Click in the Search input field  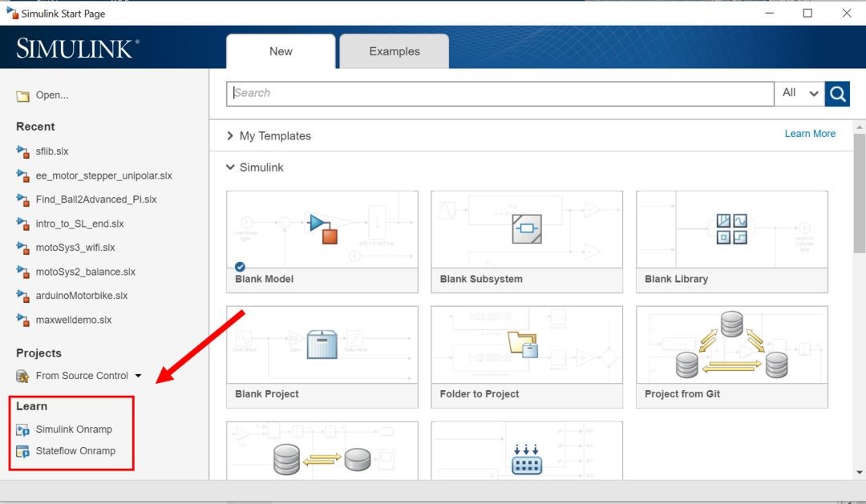pyautogui.click(x=500, y=93)
